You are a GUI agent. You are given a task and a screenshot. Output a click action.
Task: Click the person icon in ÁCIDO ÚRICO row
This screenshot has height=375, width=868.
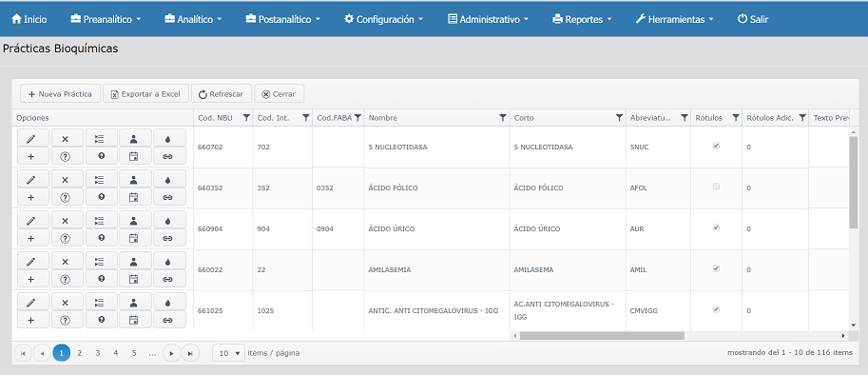tap(133, 220)
